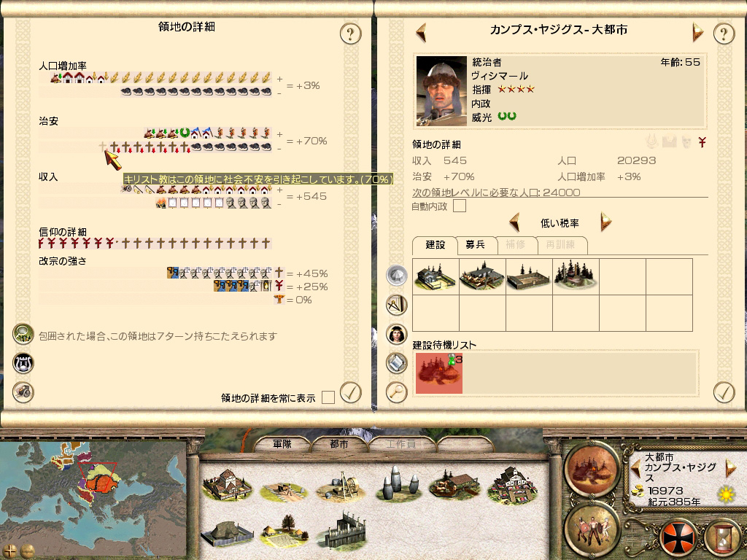Image resolution: width=747 pixels, height=560 pixels.
Task: Enable the 自動内政 checkbox
Action: click(460, 206)
